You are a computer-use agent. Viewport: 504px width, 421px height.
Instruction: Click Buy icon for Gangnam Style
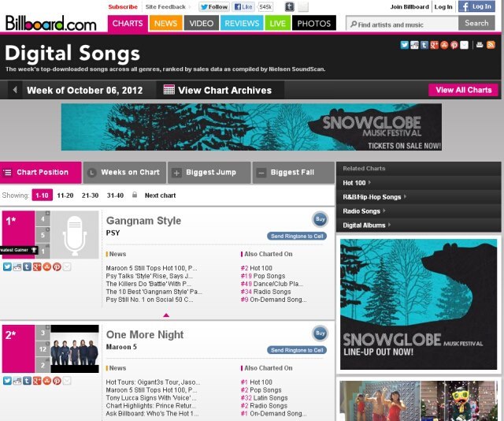(x=320, y=219)
